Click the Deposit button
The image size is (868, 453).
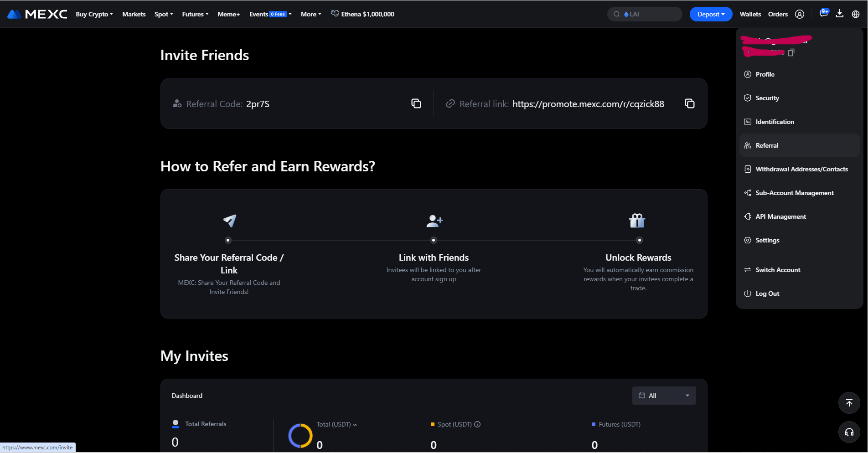710,14
